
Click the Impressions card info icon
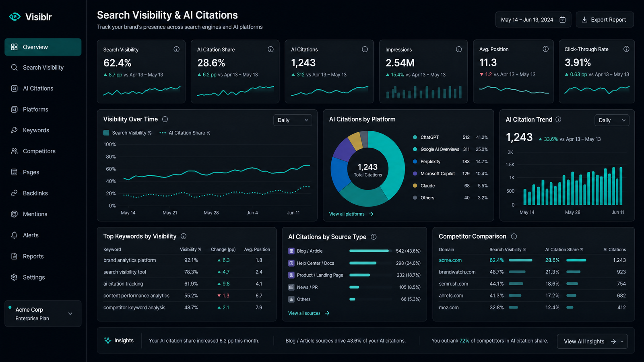[x=458, y=49]
